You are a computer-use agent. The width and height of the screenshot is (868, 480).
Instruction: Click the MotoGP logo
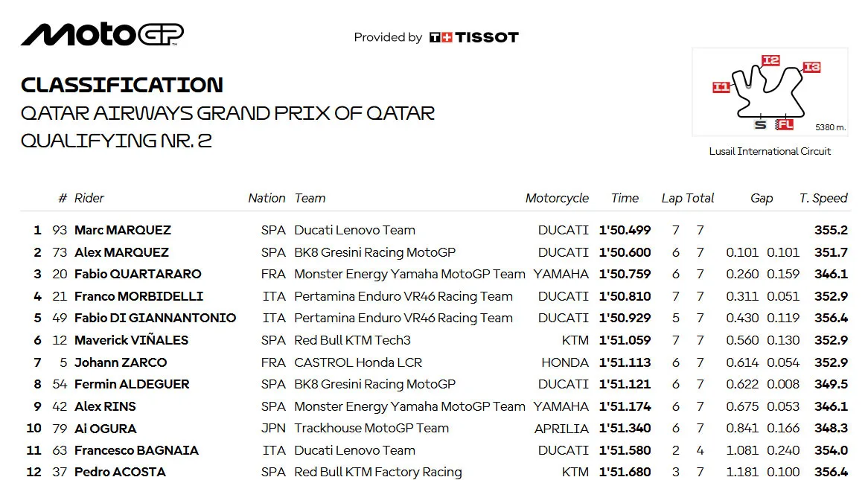click(x=103, y=34)
